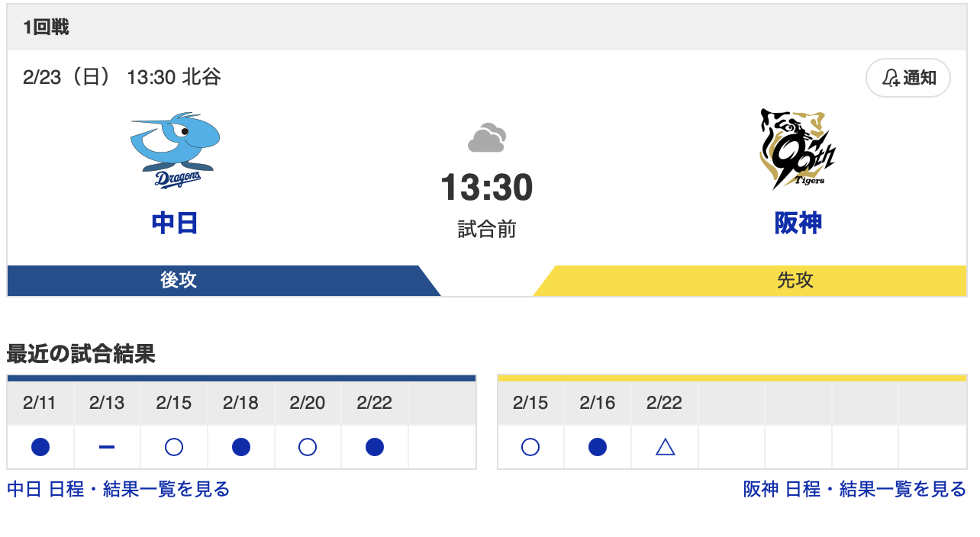Select Chunichi 2/13 cancelled dash marker

click(x=107, y=447)
